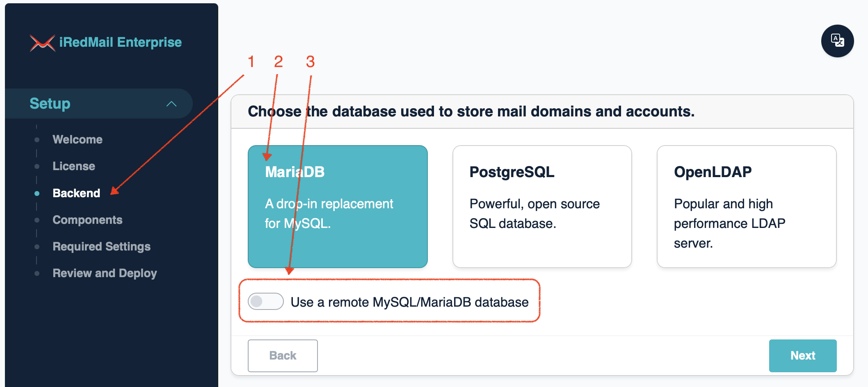Open the Components setup step
Screen dimensions: 868x387
pyautogui.click(x=87, y=220)
